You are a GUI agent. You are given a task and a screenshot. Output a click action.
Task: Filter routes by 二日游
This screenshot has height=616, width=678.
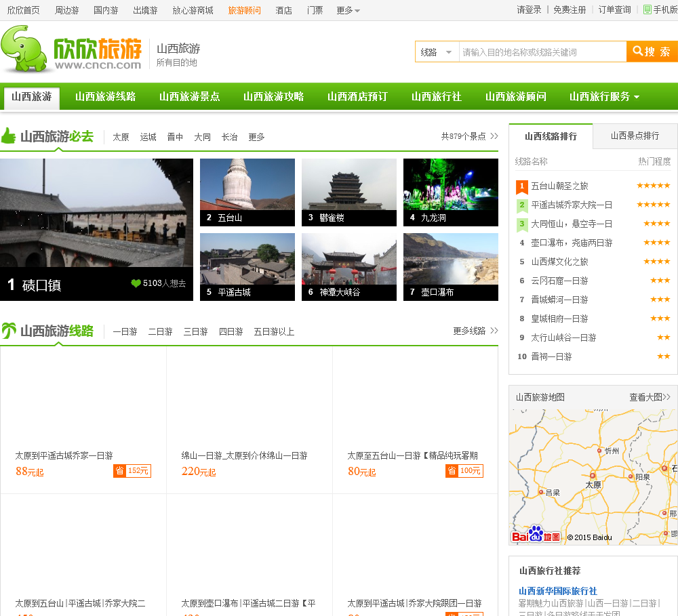(x=160, y=331)
